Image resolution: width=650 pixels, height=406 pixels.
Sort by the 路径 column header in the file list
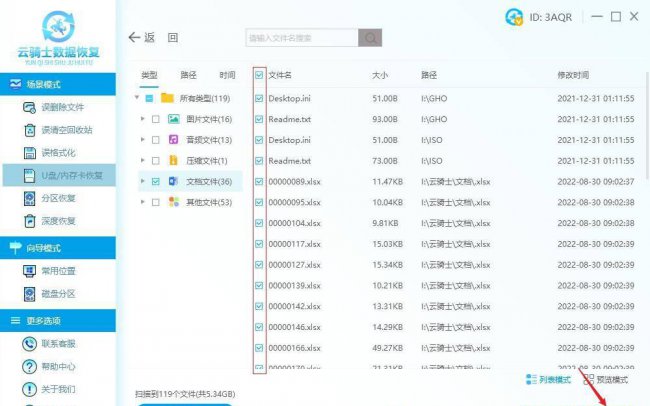[429, 75]
